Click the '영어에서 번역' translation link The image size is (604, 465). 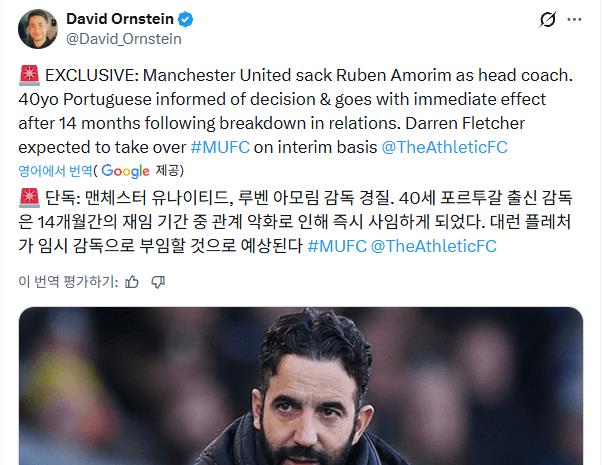tap(55, 170)
